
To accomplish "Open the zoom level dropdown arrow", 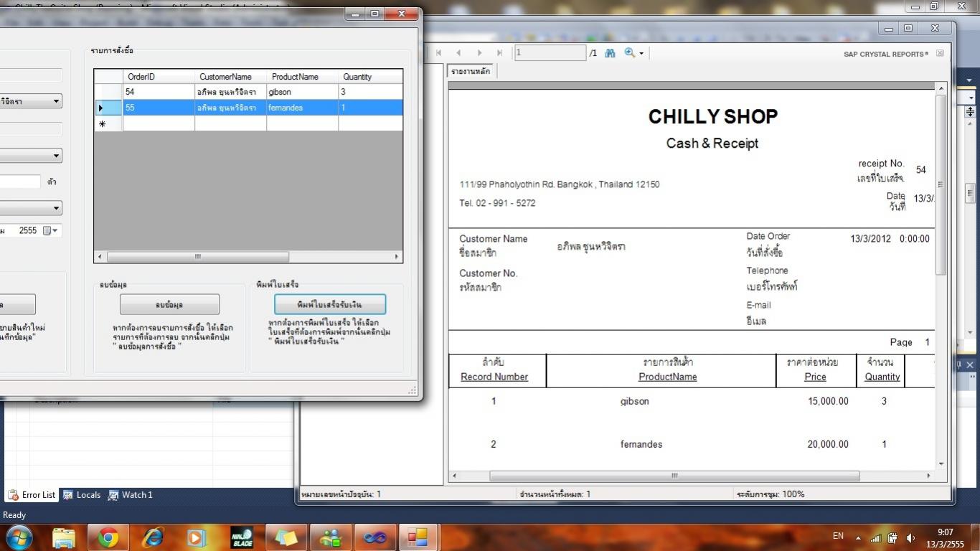I will click(641, 53).
